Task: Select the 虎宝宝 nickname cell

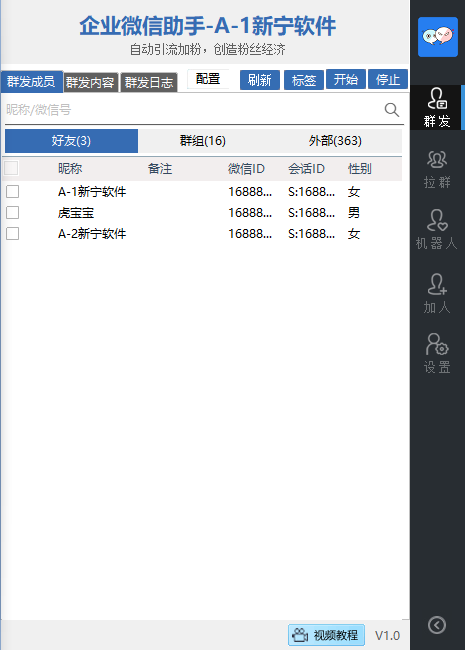Action: pyautogui.click(x=76, y=213)
